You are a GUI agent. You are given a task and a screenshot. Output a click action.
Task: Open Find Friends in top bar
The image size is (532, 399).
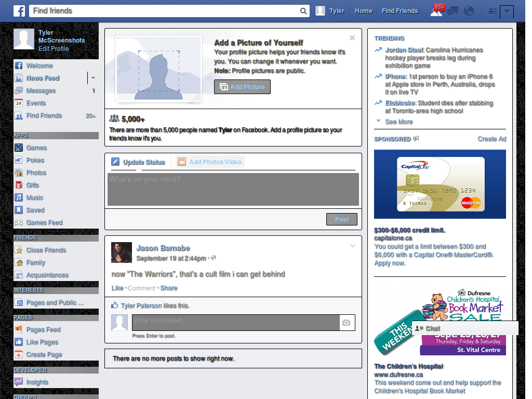point(400,11)
